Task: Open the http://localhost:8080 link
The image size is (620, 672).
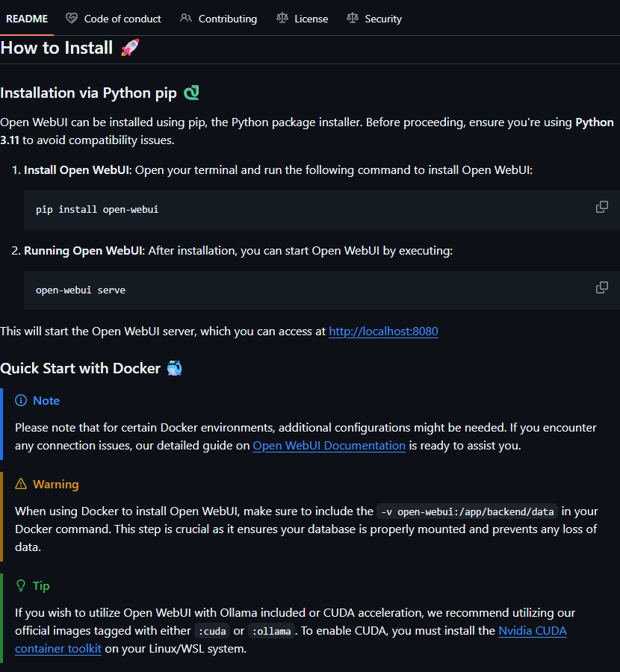Action: click(383, 331)
